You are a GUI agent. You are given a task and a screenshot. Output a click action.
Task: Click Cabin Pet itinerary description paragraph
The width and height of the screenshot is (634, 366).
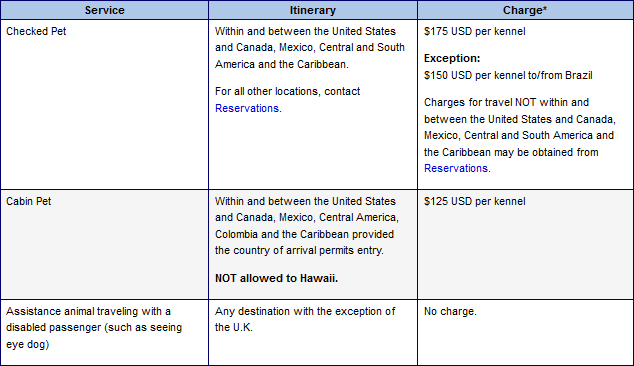(307, 226)
